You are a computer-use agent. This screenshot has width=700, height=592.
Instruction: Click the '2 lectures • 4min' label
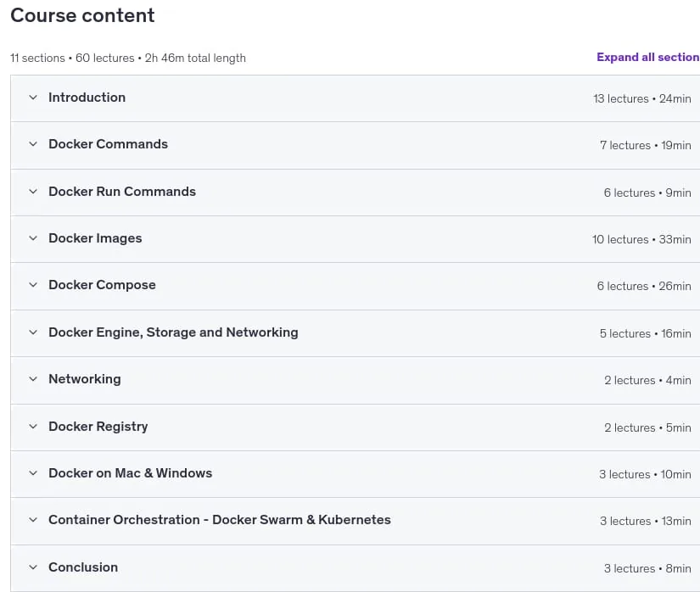click(647, 381)
